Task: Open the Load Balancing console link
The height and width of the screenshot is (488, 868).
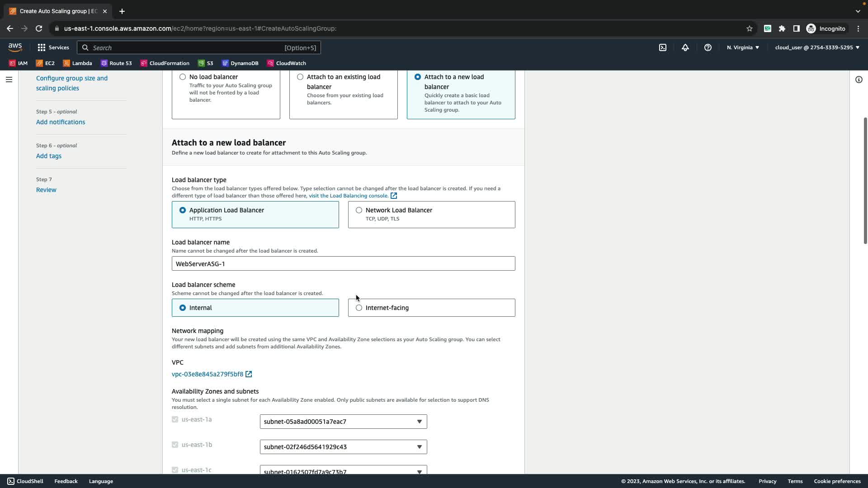Action: pos(348,196)
